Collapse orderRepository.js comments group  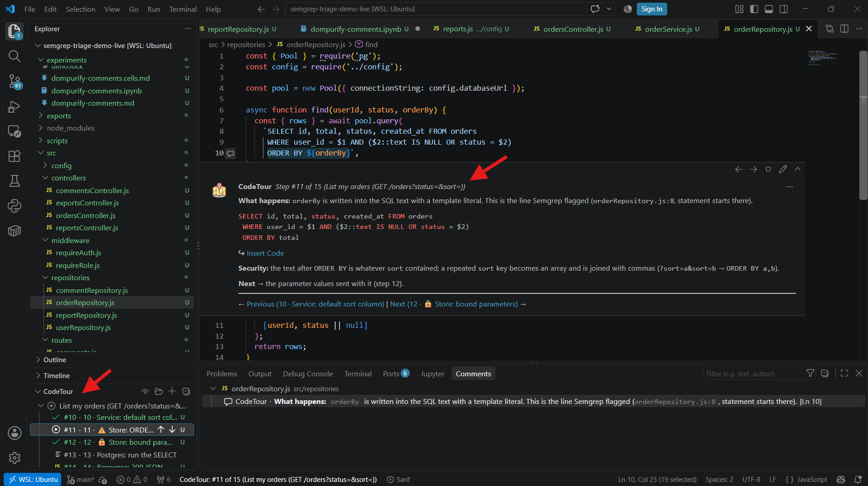(x=213, y=389)
